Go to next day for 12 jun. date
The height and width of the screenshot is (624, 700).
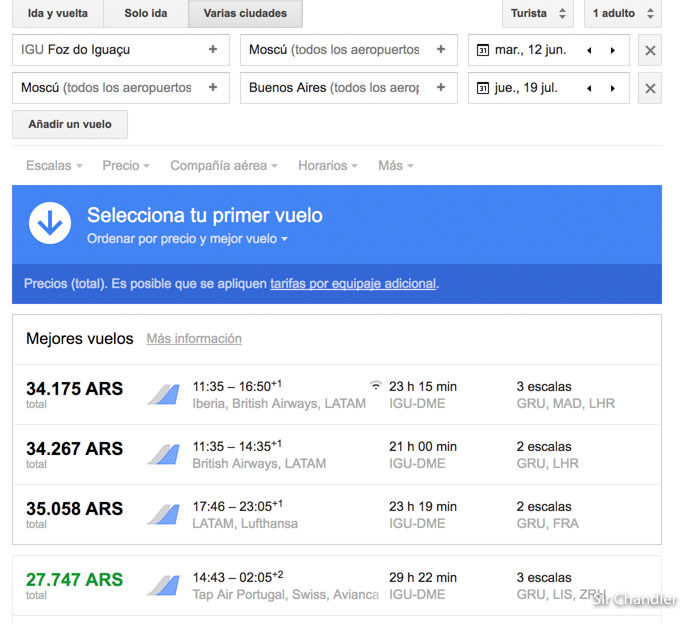coord(613,50)
